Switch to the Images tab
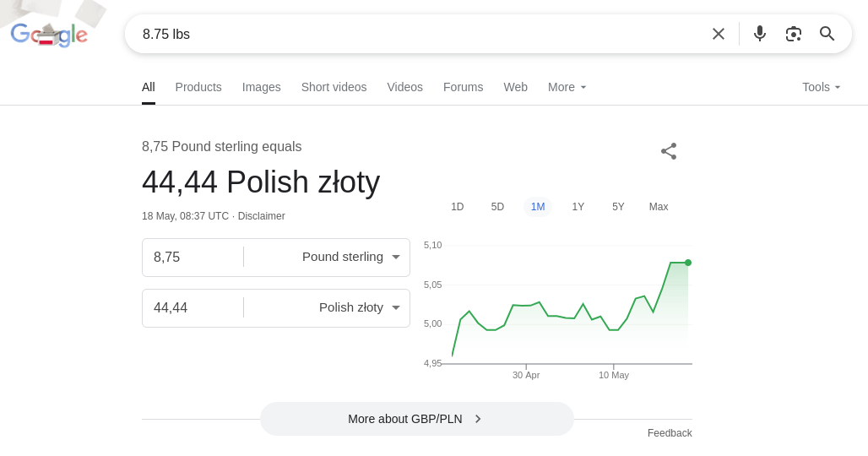This screenshot has height=456, width=868. 261,88
